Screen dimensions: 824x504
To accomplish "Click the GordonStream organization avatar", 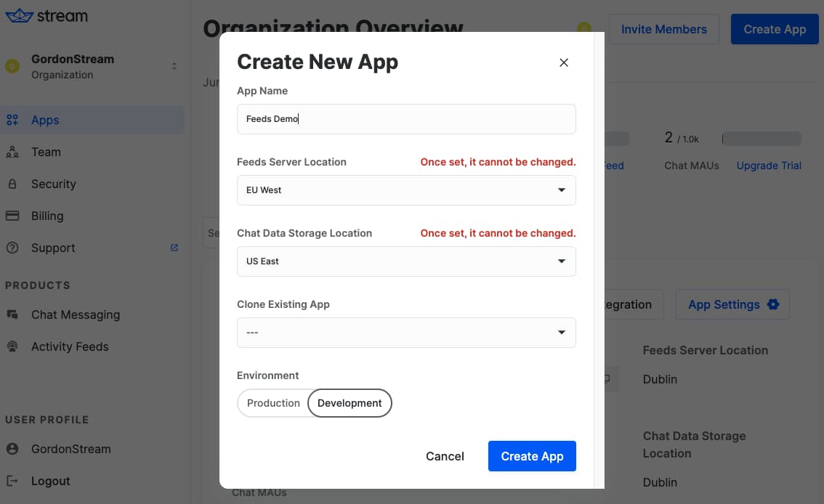I will (x=12, y=66).
